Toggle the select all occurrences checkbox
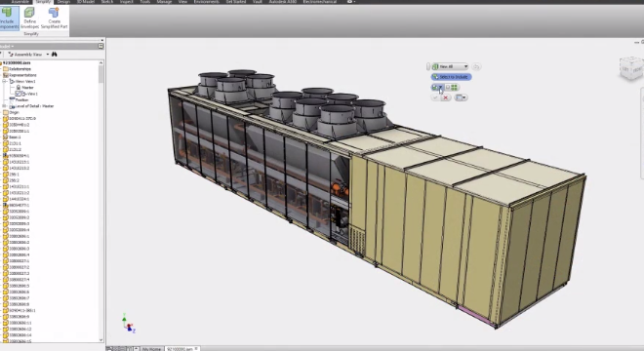The width and height of the screenshot is (644, 351). tap(448, 88)
